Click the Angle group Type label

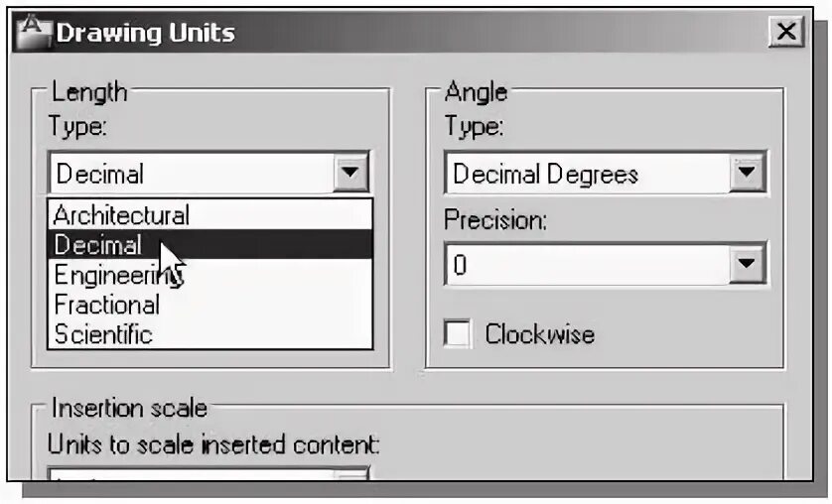[474, 126]
